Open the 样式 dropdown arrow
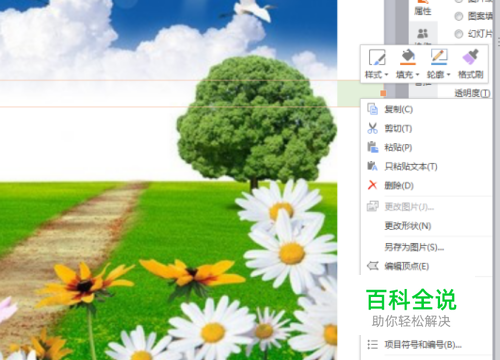This screenshot has height=360, width=500. [386, 75]
